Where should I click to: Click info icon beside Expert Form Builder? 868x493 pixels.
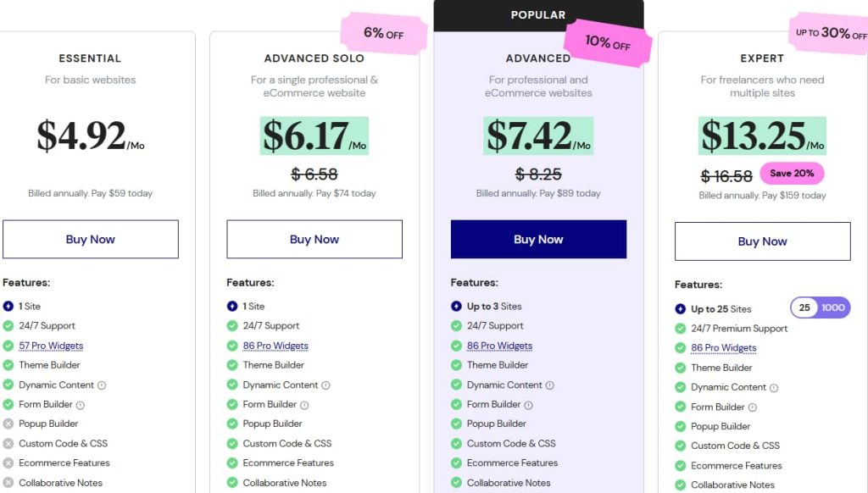click(752, 407)
